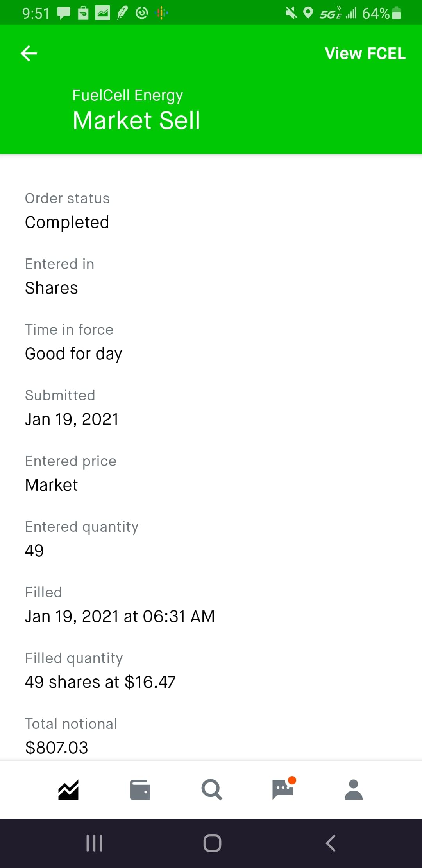Tap the filled quantity 49 shares text
The height and width of the screenshot is (868, 422).
click(100, 682)
